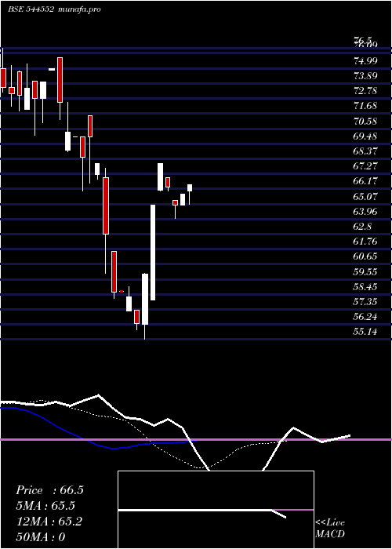
Task: Click the Price : 66.5 readout
Action: [x=49, y=490]
